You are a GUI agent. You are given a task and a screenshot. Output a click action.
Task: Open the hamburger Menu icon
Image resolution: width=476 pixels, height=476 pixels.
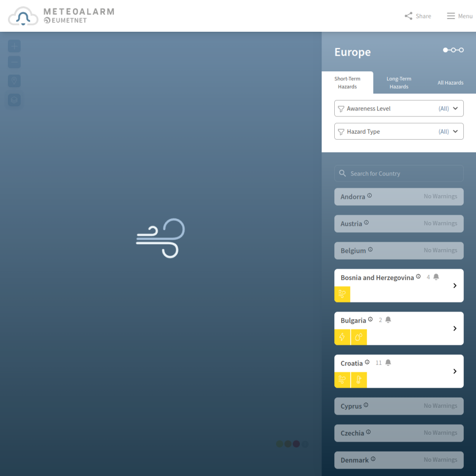tap(451, 16)
